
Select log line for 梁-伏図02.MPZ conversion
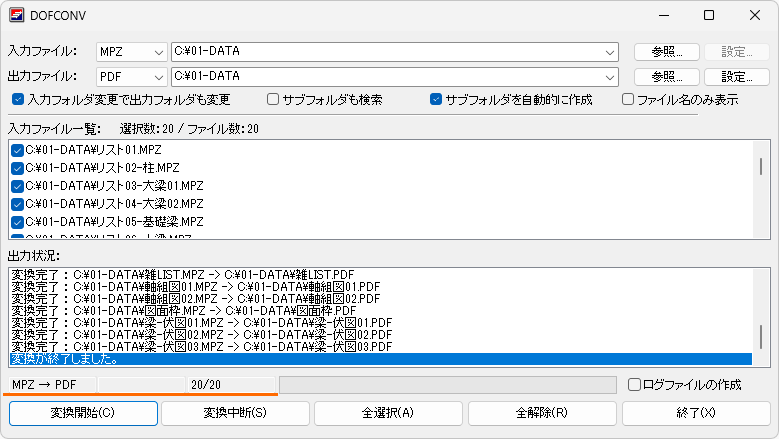(x=381, y=335)
